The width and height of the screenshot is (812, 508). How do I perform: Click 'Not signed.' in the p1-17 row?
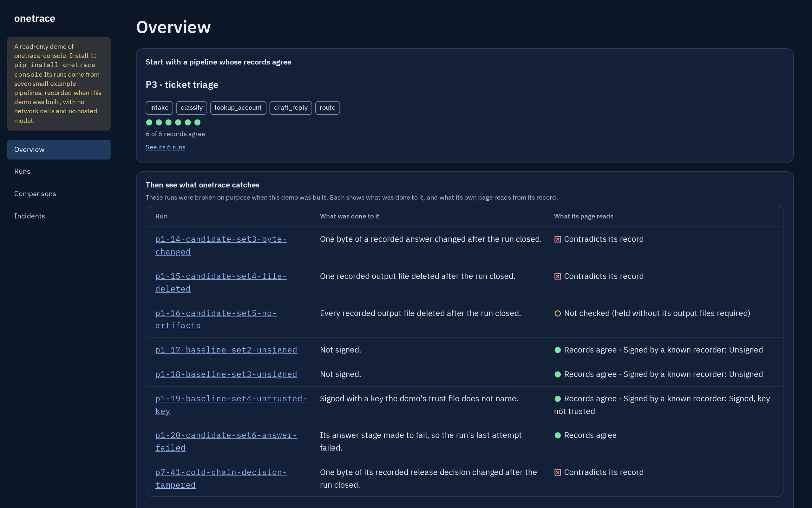341,350
